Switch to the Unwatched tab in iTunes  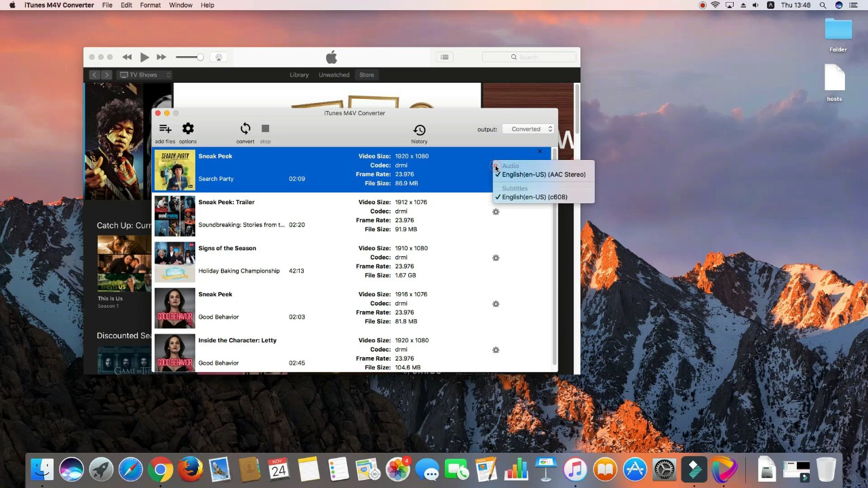(x=334, y=75)
